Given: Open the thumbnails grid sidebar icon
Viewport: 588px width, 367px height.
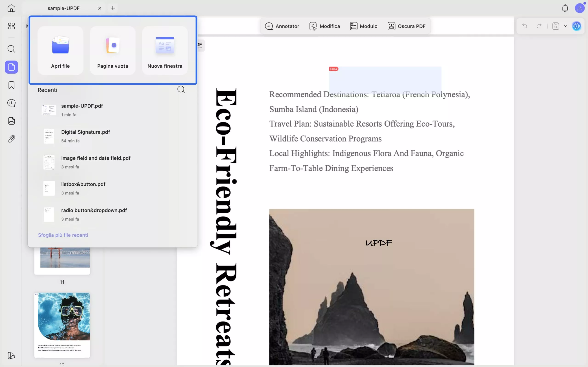Looking at the screenshot, I should coord(11,26).
